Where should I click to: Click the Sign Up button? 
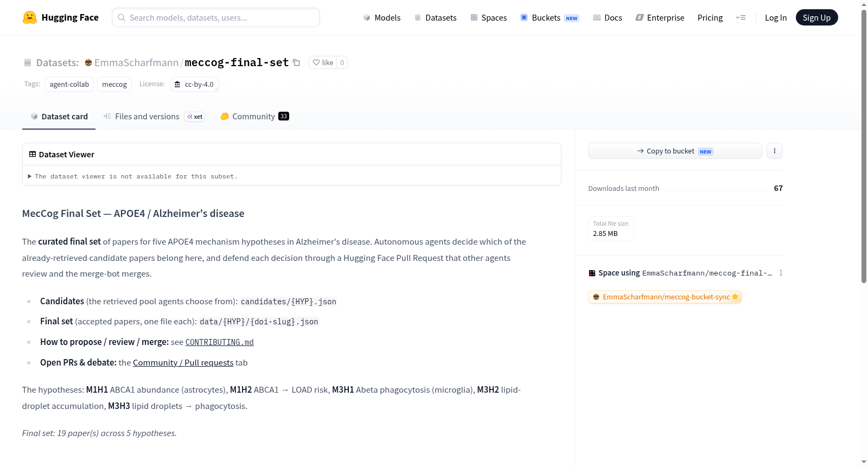click(816, 17)
